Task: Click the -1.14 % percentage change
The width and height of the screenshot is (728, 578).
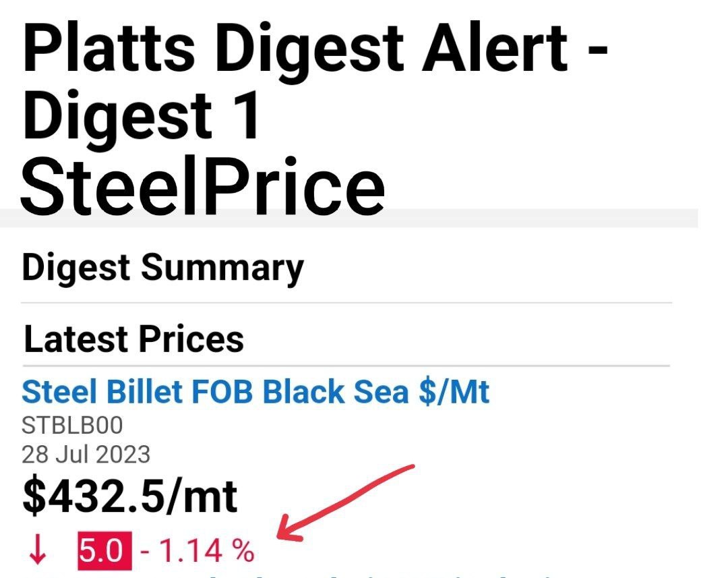Action: tap(198, 552)
